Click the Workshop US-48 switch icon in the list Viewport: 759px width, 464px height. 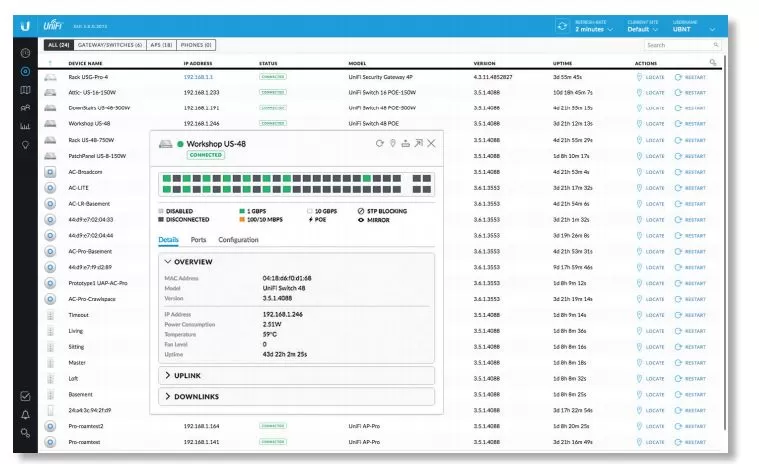[50, 124]
